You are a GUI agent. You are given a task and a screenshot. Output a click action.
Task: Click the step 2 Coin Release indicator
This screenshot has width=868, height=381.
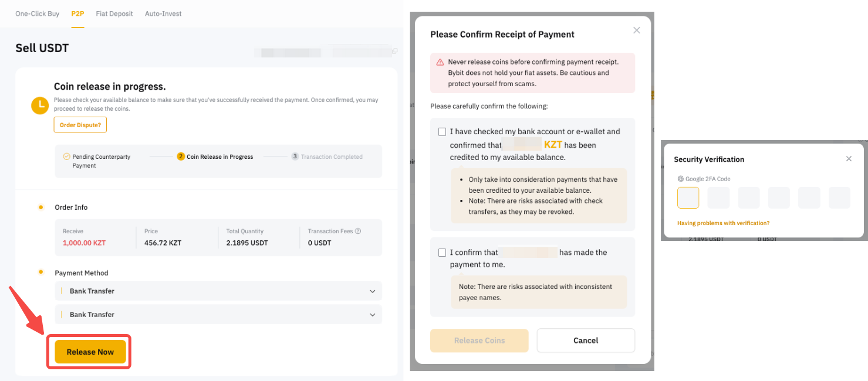pos(181,157)
